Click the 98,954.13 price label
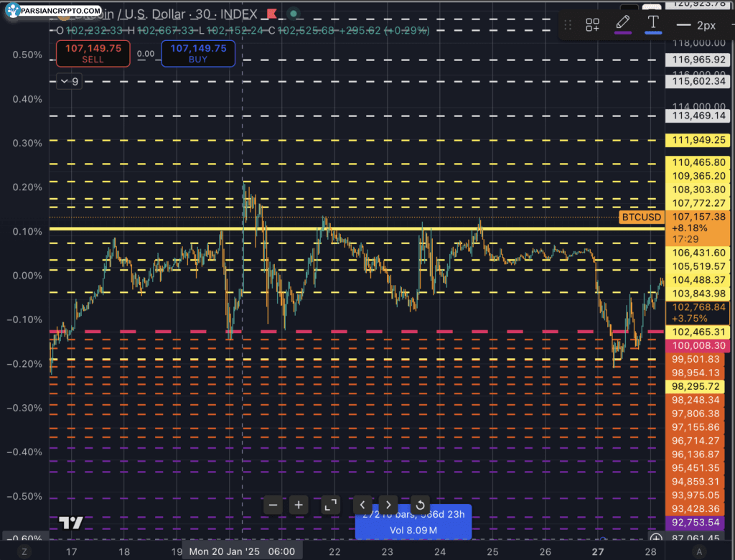This screenshot has height=560, width=735. click(695, 373)
